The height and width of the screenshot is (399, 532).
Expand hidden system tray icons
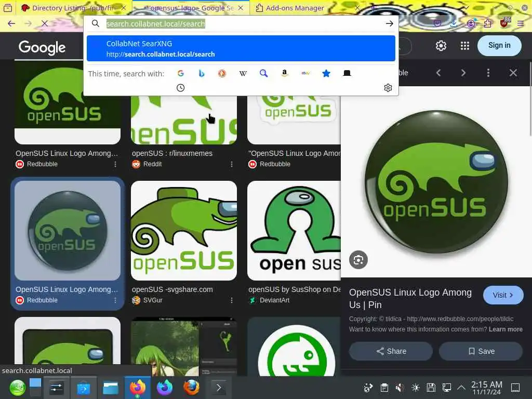[x=461, y=388]
